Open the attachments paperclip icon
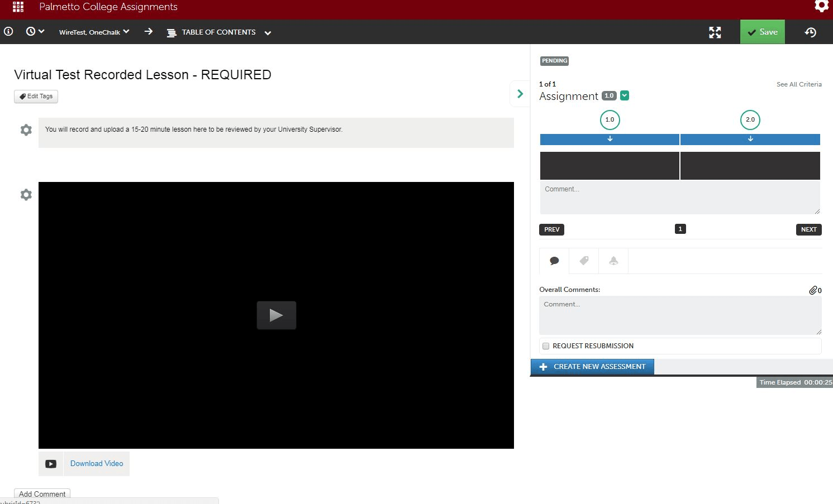The width and height of the screenshot is (833, 504). click(x=813, y=290)
